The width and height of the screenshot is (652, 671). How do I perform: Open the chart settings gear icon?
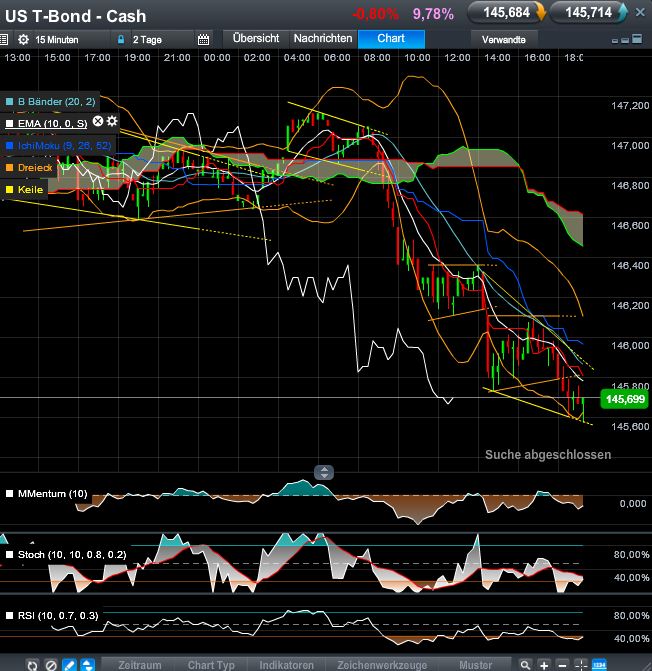[x=23, y=40]
